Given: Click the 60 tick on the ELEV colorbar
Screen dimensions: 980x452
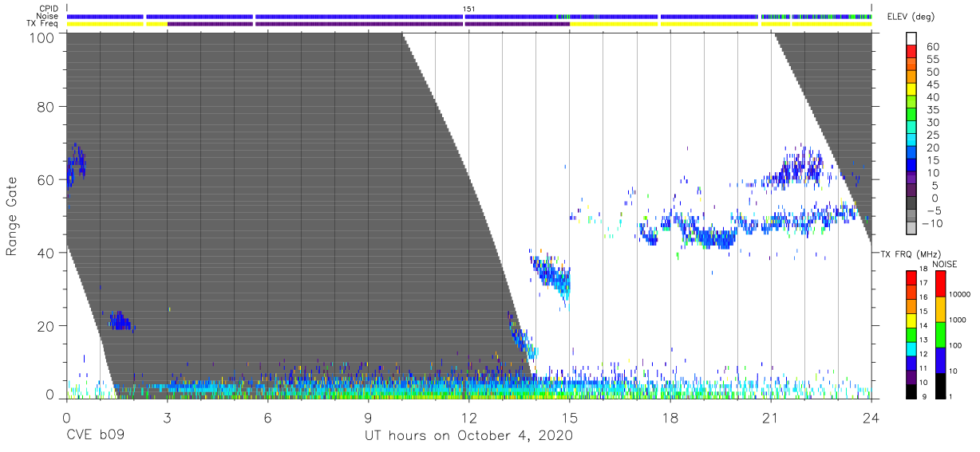Looking at the screenshot, I should coord(932,47).
